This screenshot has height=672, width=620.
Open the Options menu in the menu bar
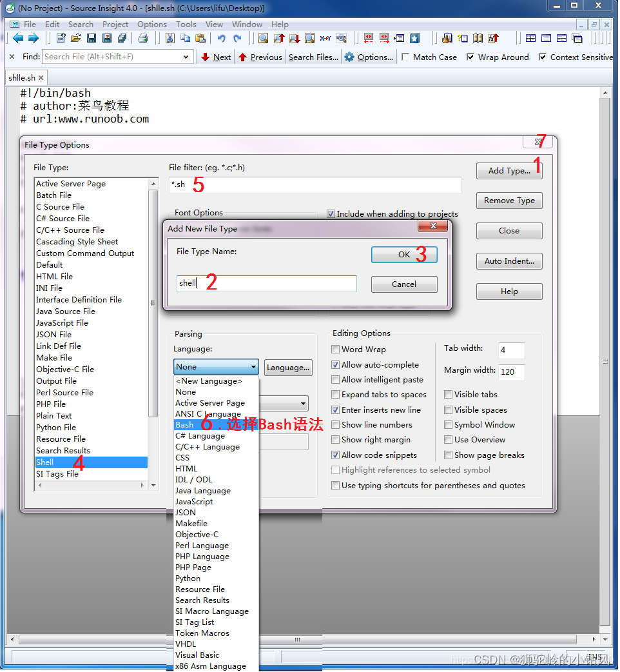point(151,25)
